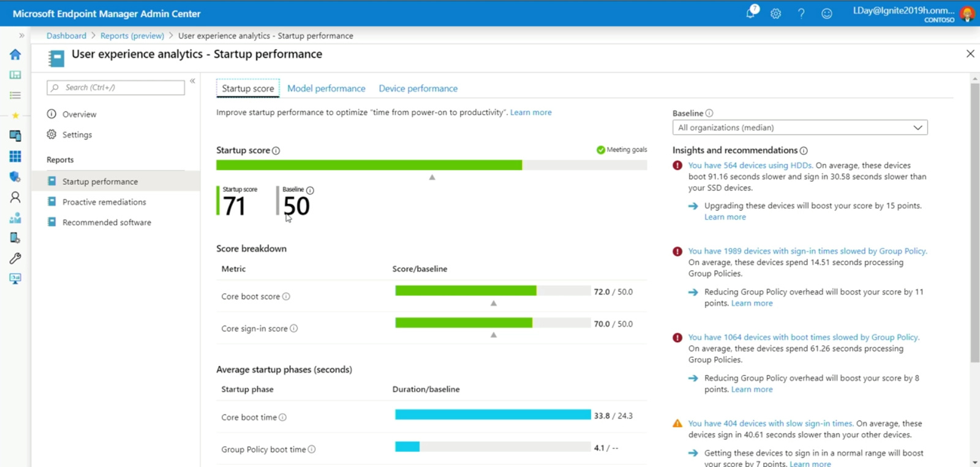
Task: Go to Home in sidebar
Action: 15,54
